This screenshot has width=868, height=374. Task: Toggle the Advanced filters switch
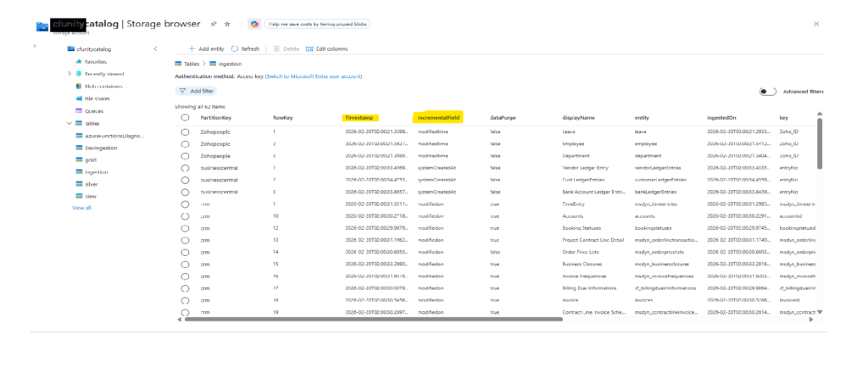pos(767,92)
